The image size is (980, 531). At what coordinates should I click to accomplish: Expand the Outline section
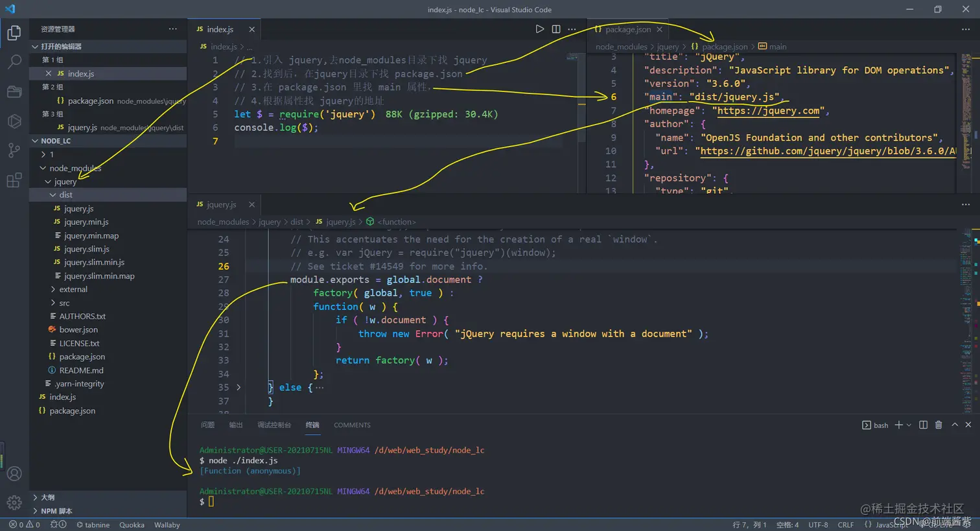coord(108,497)
